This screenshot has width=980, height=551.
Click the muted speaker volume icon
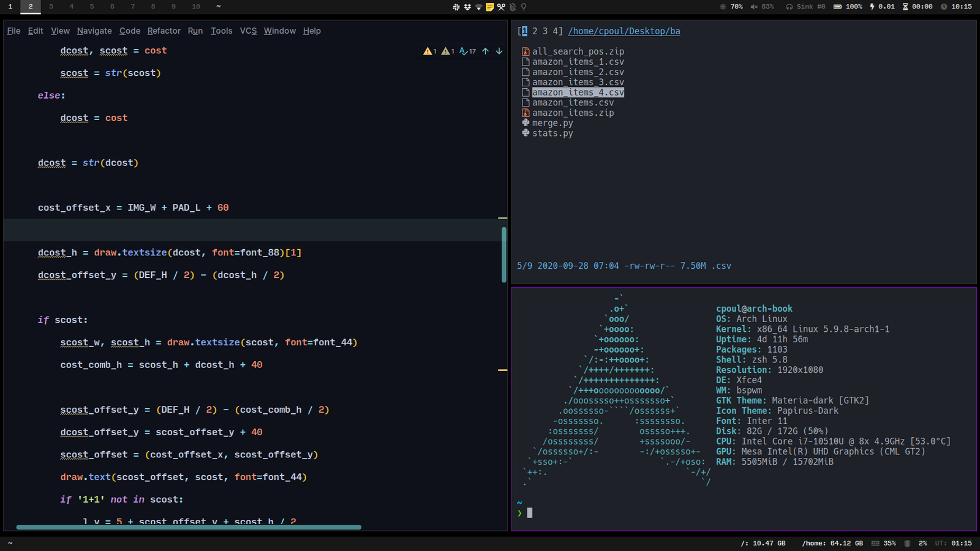pyautogui.click(x=754, y=7)
